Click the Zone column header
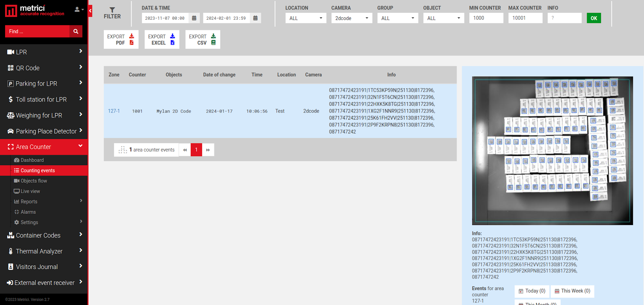Image resolution: width=644 pixels, height=305 pixels. [114, 75]
